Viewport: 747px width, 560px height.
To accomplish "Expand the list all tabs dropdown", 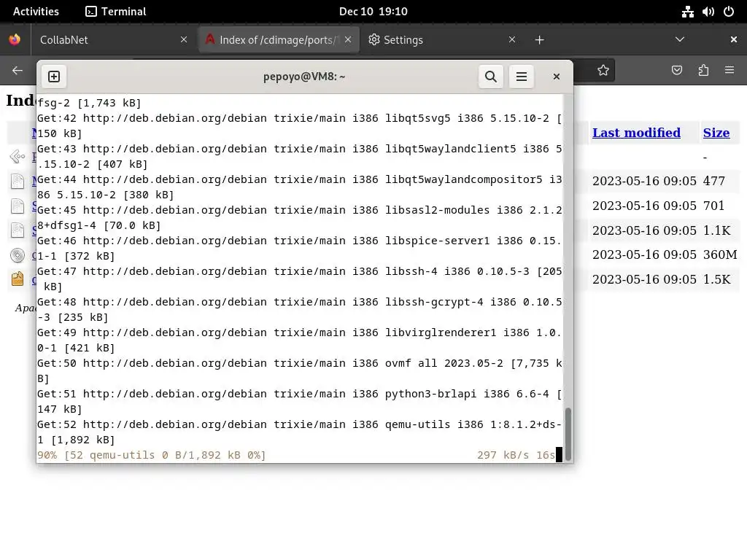I will point(680,39).
